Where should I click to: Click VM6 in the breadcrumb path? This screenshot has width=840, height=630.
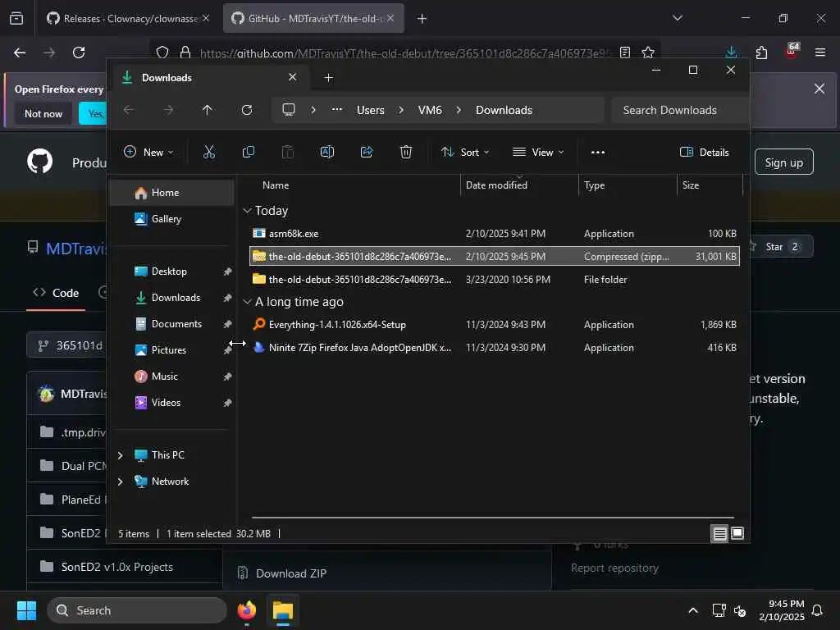coord(430,110)
